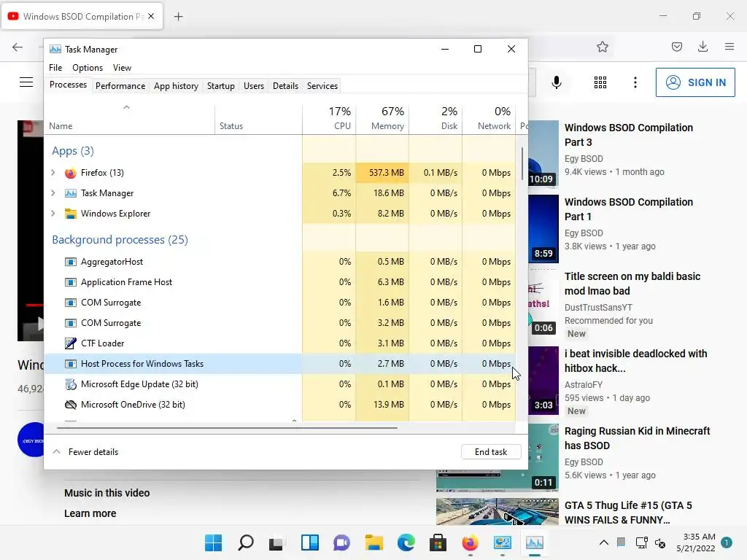Viewport: 747px width, 560px height.
Task: Open the Options menu in Task Manager
Action: (88, 68)
